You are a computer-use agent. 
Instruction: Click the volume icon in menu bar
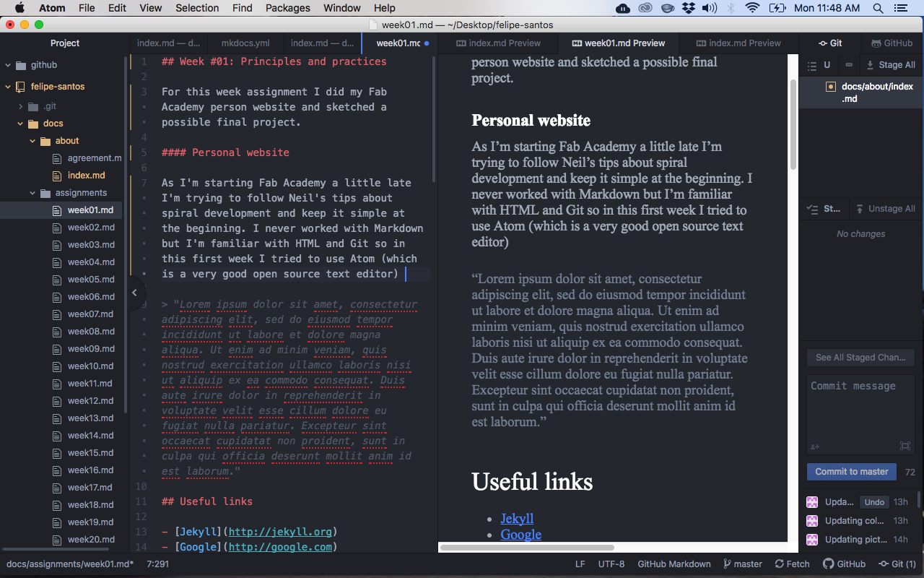click(710, 8)
